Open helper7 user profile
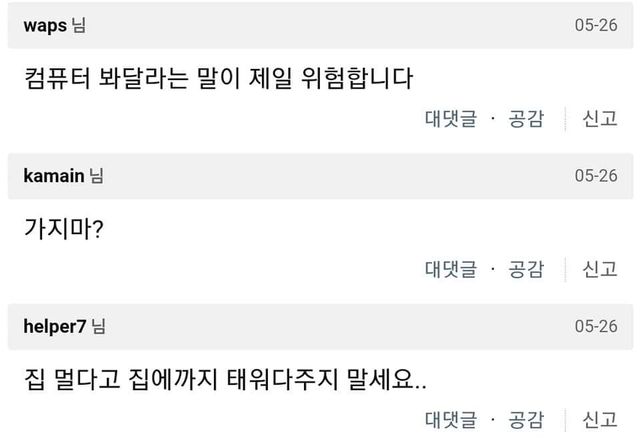 coord(55,326)
